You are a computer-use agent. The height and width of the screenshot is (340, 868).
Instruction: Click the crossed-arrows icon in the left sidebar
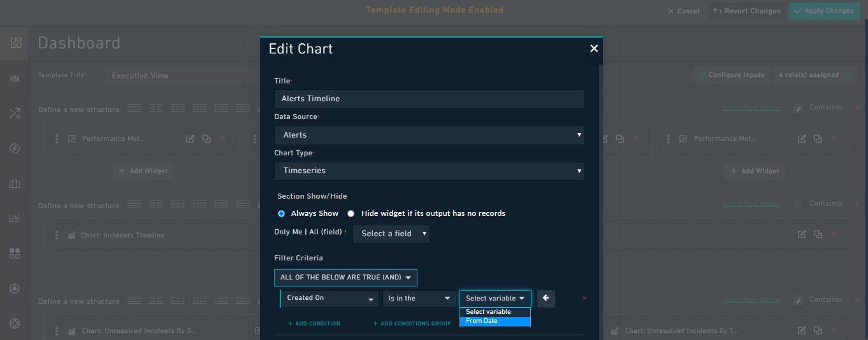coord(15,114)
